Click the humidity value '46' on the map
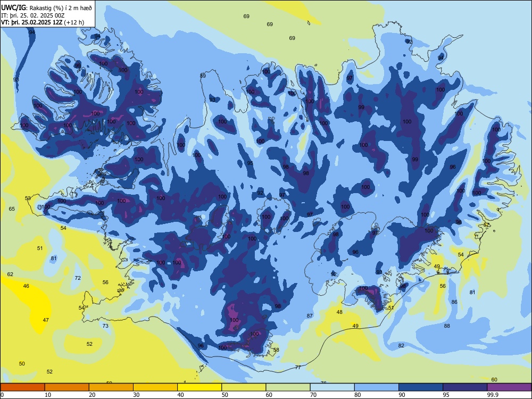This screenshot has height=399, width=532. (x=26, y=286)
